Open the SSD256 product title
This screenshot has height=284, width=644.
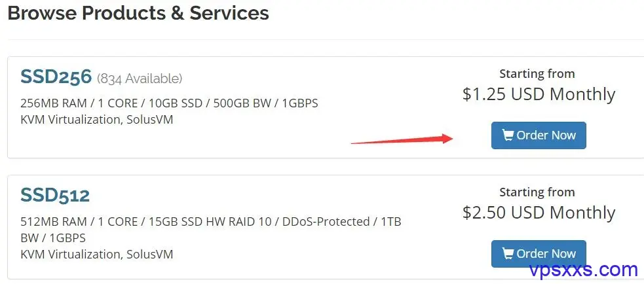point(56,77)
